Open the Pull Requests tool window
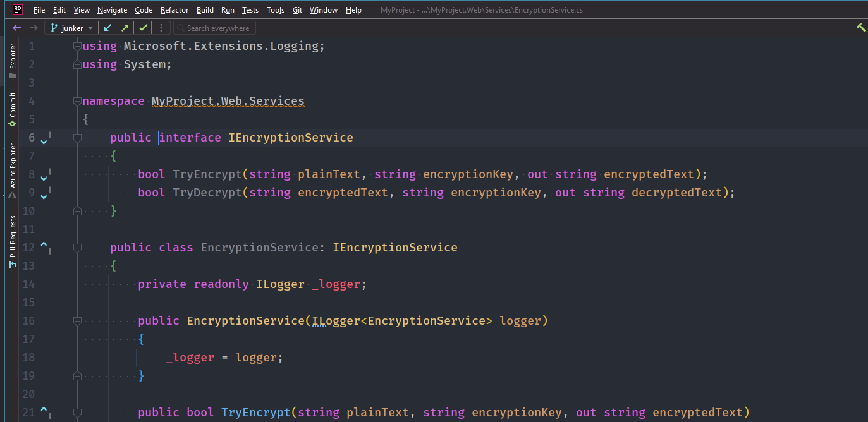Screen dimensions: 868x422 13,241
